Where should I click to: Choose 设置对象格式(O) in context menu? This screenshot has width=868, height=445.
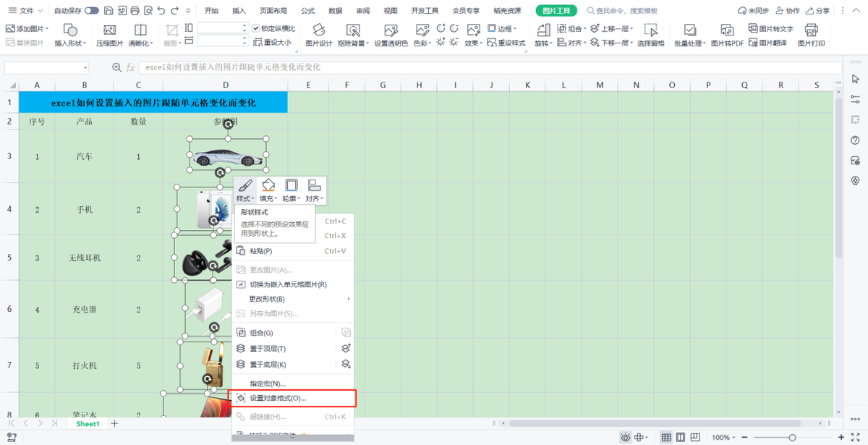point(292,398)
